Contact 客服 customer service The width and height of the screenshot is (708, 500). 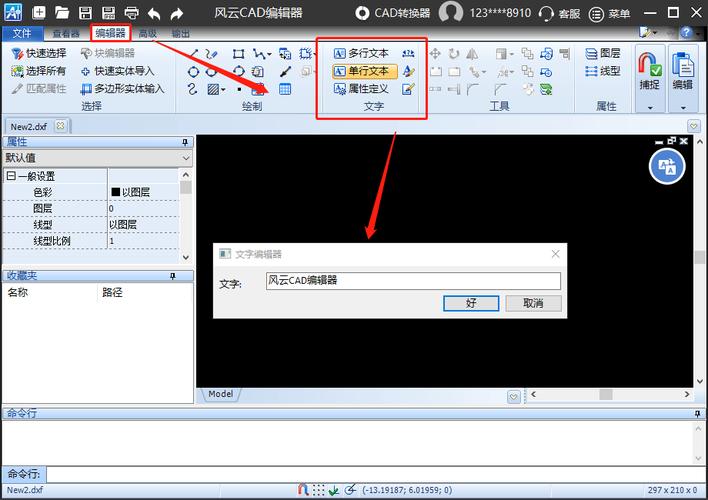click(x=559, y=14)
